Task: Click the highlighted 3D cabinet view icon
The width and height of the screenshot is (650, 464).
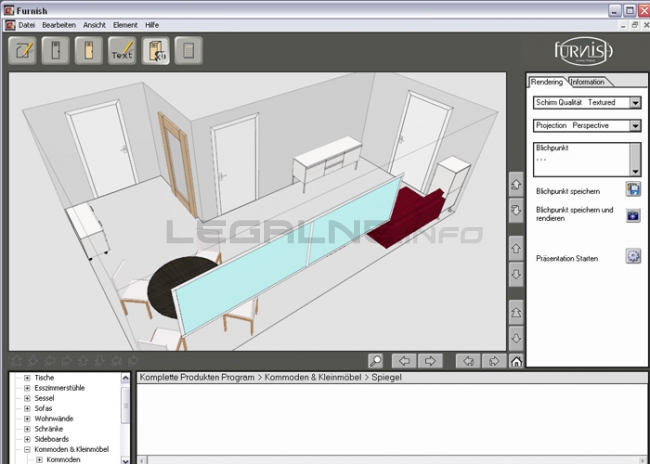Action: click(x=155, y=51)
